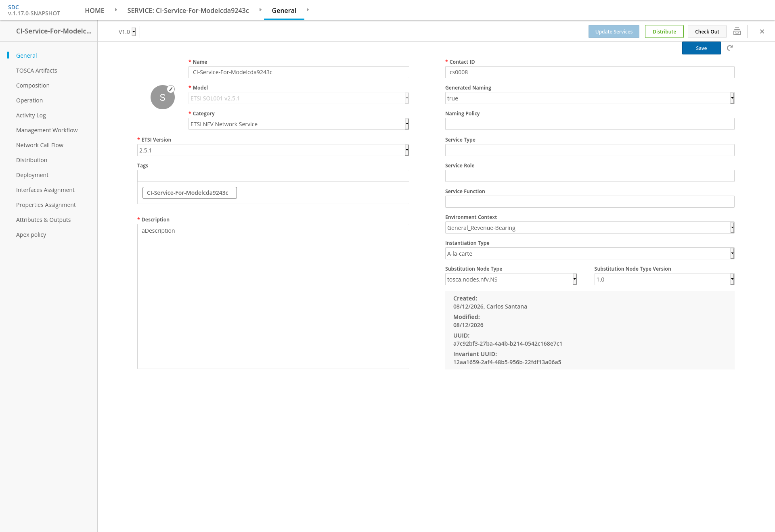Screen dimensions: 775x532
Task: Go to Composition in sidebar
Action: coord(33,86)
